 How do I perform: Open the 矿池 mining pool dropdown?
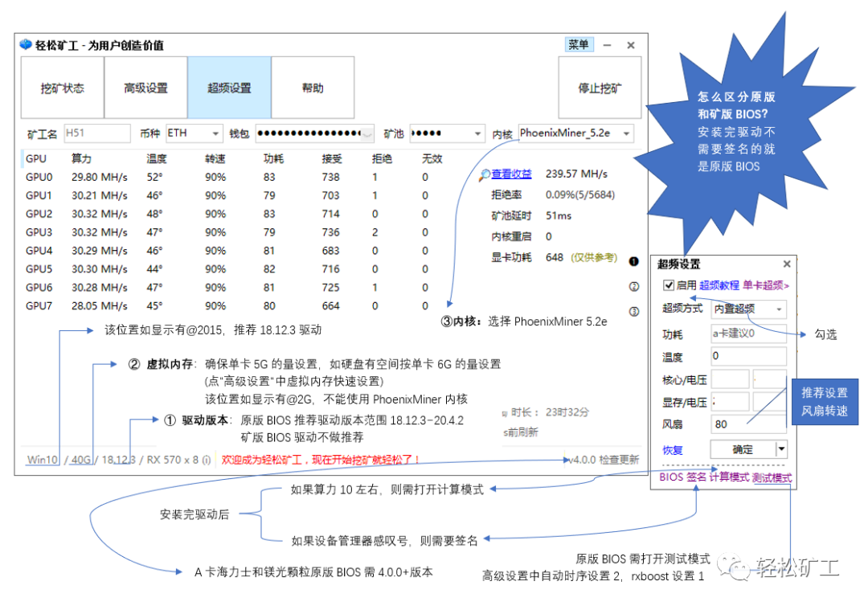pyautogui.click(x=478, y=133)
